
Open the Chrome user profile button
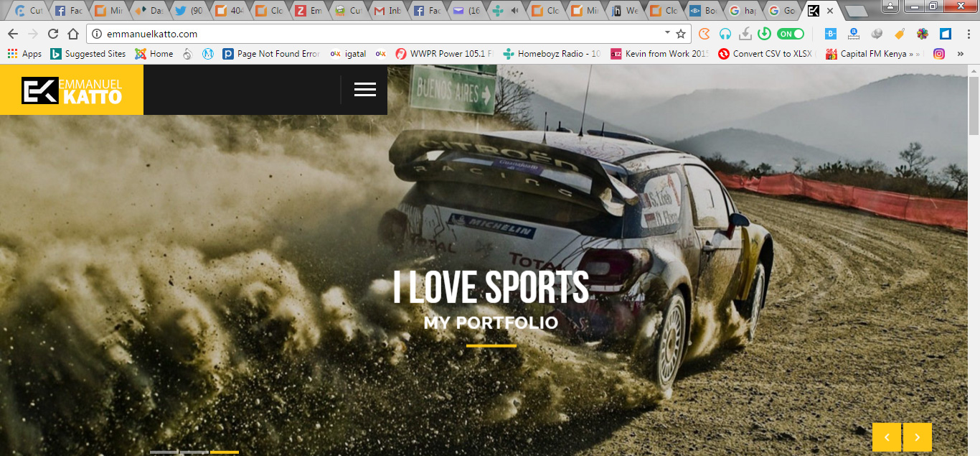tap(890, 6)
